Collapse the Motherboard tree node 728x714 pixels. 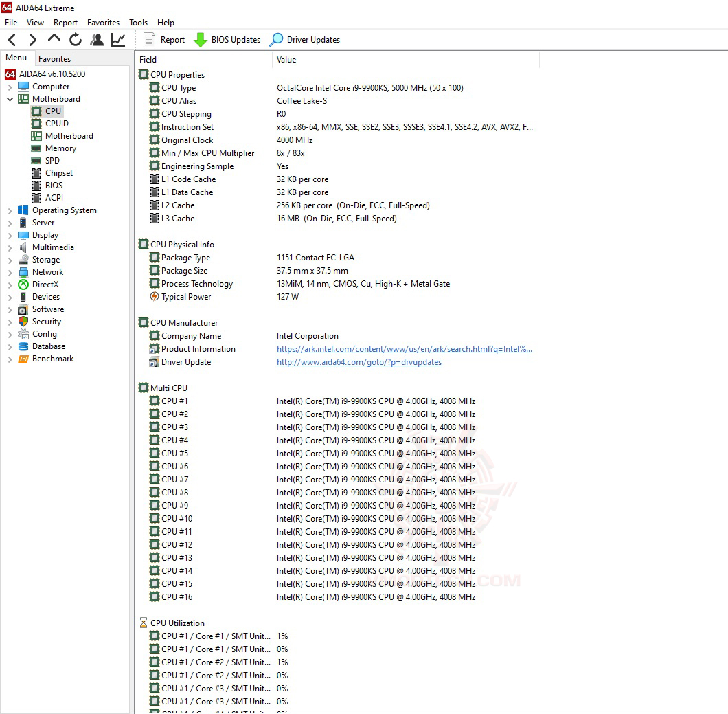(x=10, y=99)
